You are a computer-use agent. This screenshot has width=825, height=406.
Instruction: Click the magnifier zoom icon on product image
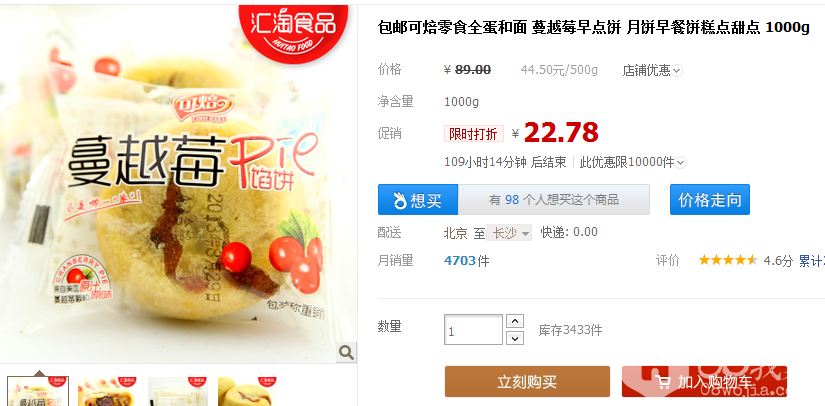tap(346, 352)
